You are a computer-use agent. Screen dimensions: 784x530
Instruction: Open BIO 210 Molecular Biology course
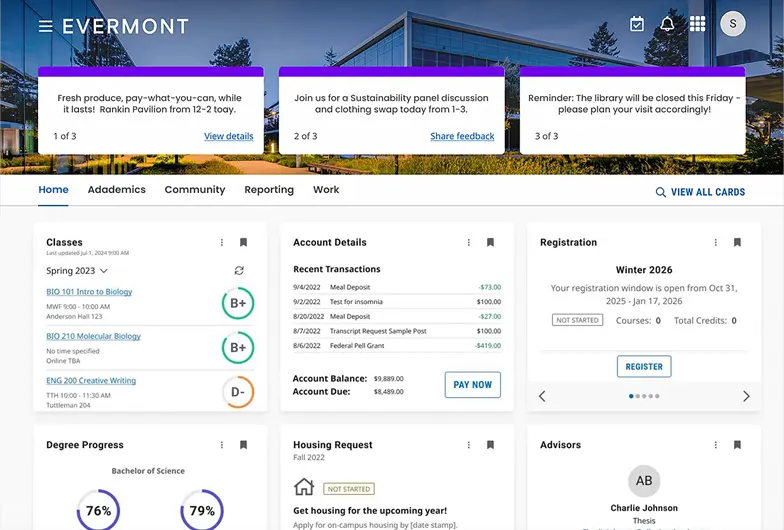tap(94, 336)
